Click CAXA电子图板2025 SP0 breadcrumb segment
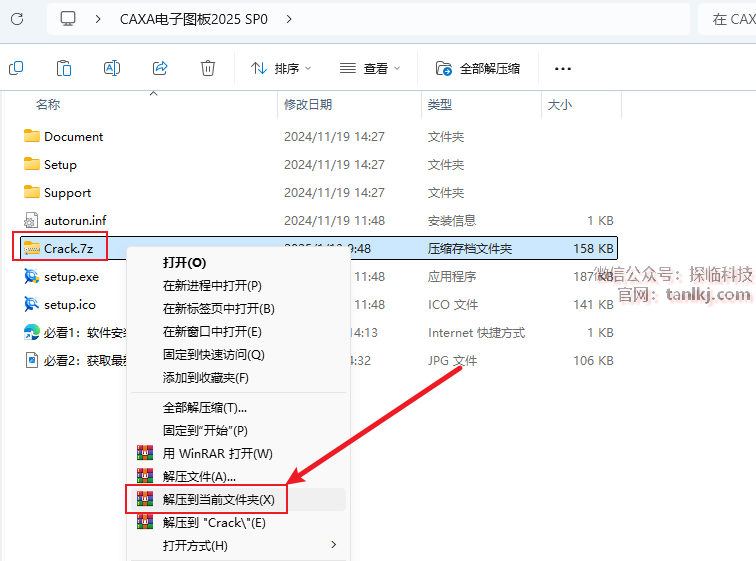This screenshot has height=561, width=756. click(194, 19)
